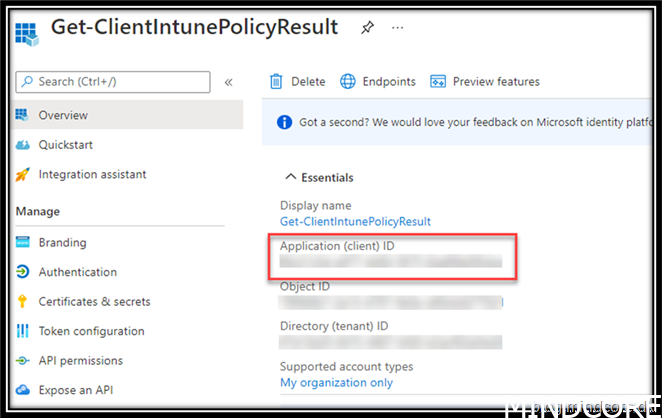This screenshot has width=662, height=418.
Task: Open Expose an API section
Action: pos(76,390)
